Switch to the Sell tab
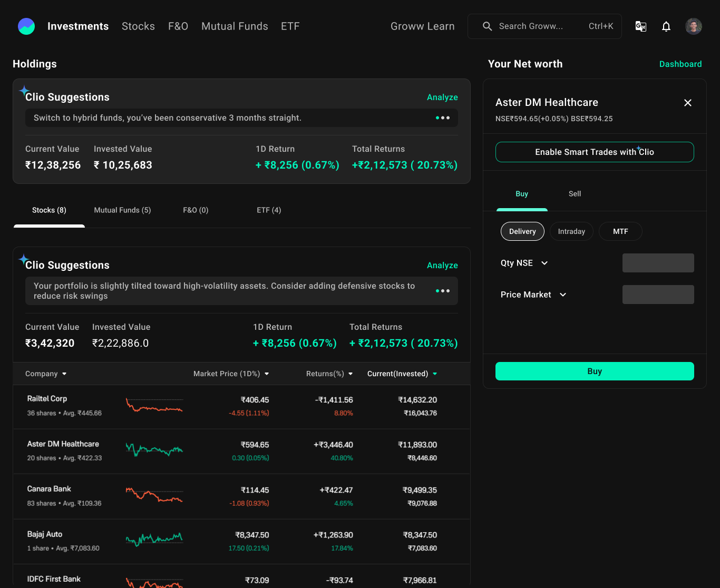 575,194
